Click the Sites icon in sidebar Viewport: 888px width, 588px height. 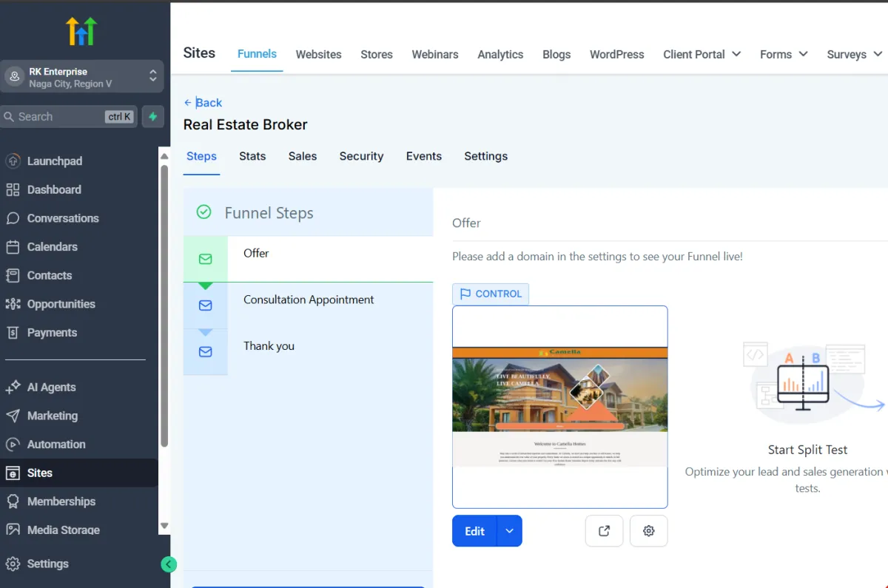13,473
